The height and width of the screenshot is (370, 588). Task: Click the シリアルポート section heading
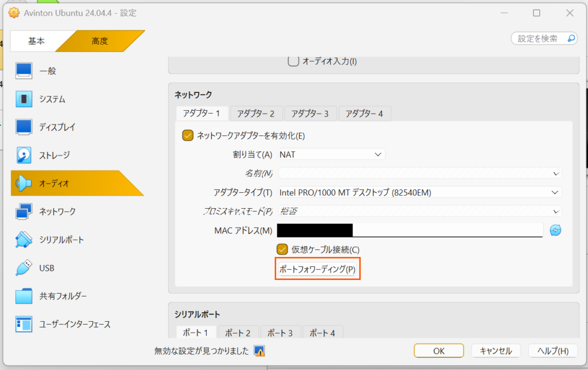coord(198,314)
